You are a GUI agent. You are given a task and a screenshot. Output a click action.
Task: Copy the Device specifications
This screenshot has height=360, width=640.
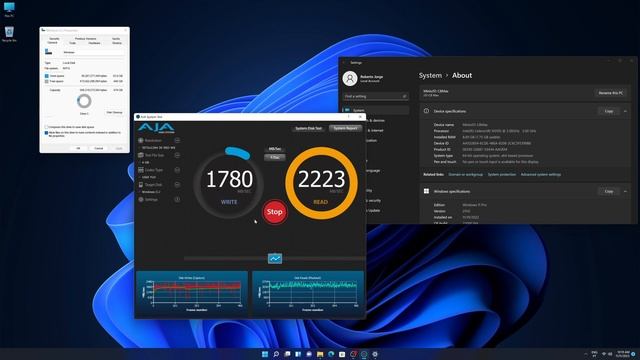[609, 111]
